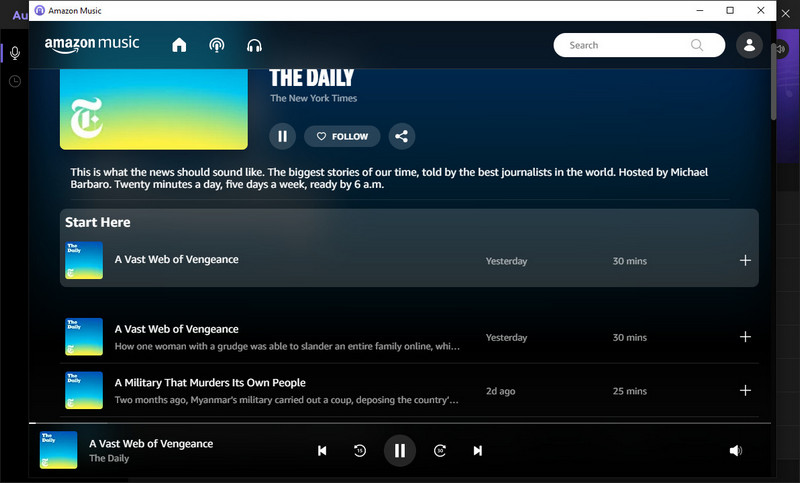Image resolution: width=800 pixels, height=483 pixels.
Task: Click the search magnifier icon
Action: coord(697,45)
